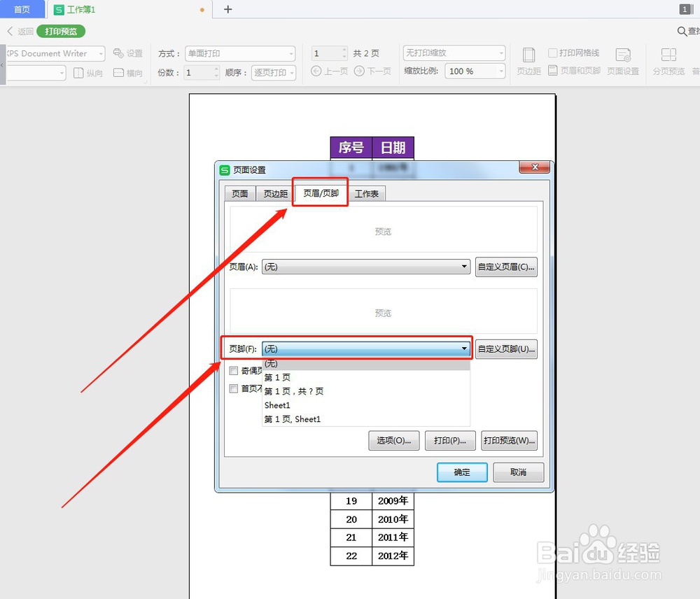Click the 日期 header cell in preview
The width and height of the screenshot is (700, 599).
click(x=393, y=147)
